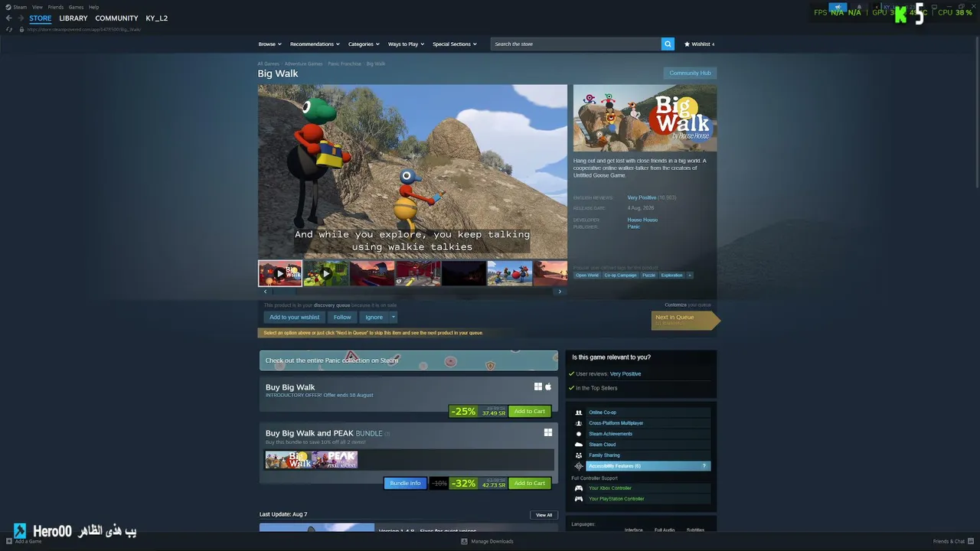The height and width of the screenshot is (551, 980).
Task: Click the Open World tag
Action: click(x=587, y=275)
